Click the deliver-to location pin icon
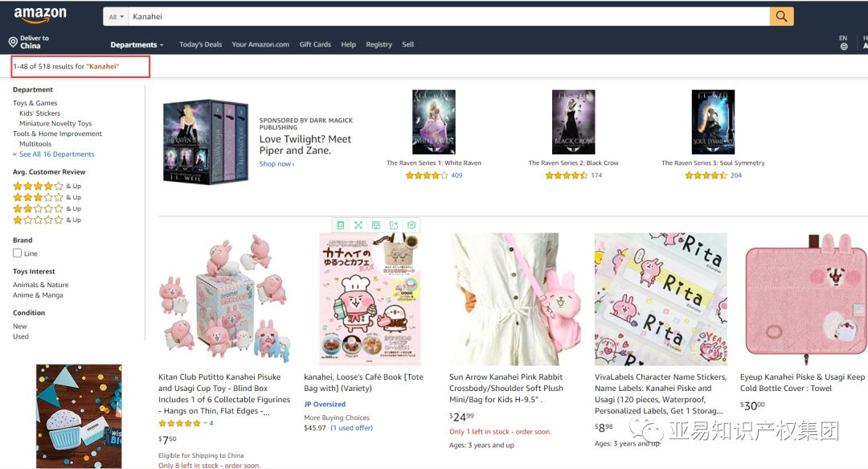This screenshot has height=469, width=868. pyautogui.click(x=13, y=42)
